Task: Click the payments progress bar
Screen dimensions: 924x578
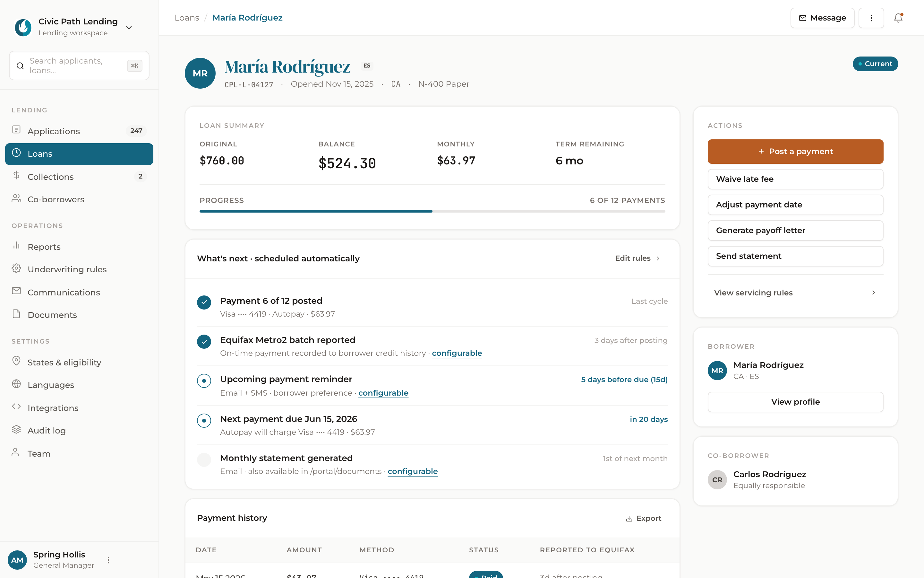Action: pos(432,211)
